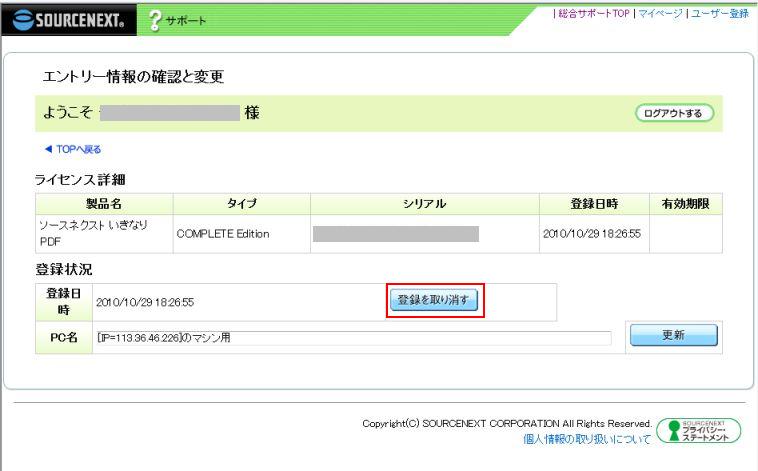Click the 有効期限 column header

(x=685, y=204)
